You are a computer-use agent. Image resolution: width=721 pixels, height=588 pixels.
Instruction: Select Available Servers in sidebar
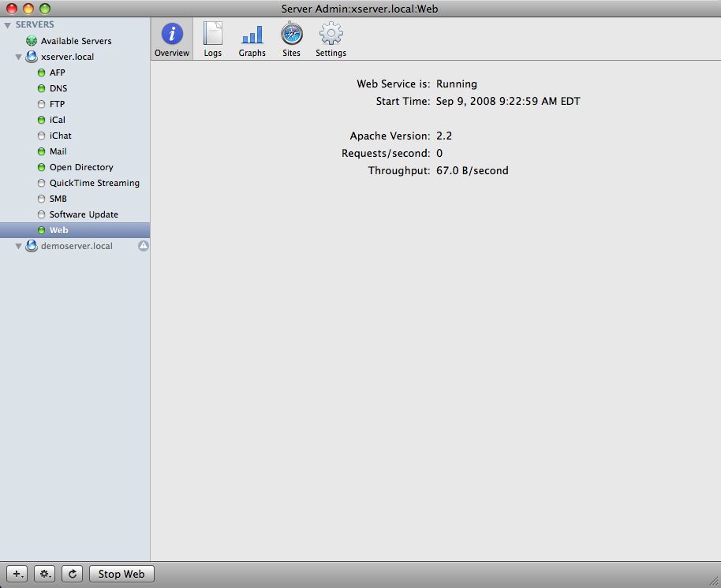[76, 41]
